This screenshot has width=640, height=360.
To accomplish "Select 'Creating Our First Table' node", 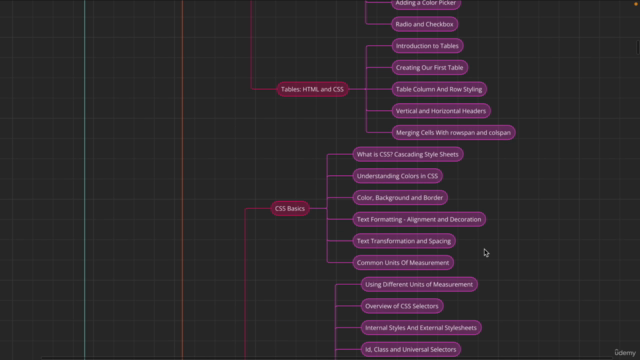I will [429, 67].
